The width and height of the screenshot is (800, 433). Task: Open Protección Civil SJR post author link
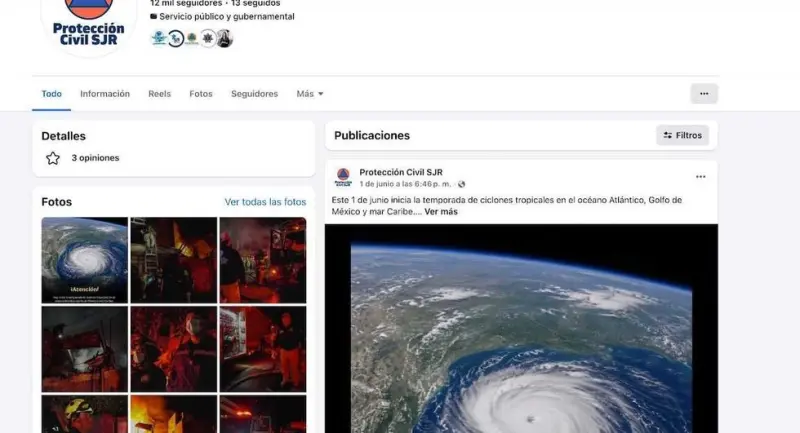tap(401, 172)
